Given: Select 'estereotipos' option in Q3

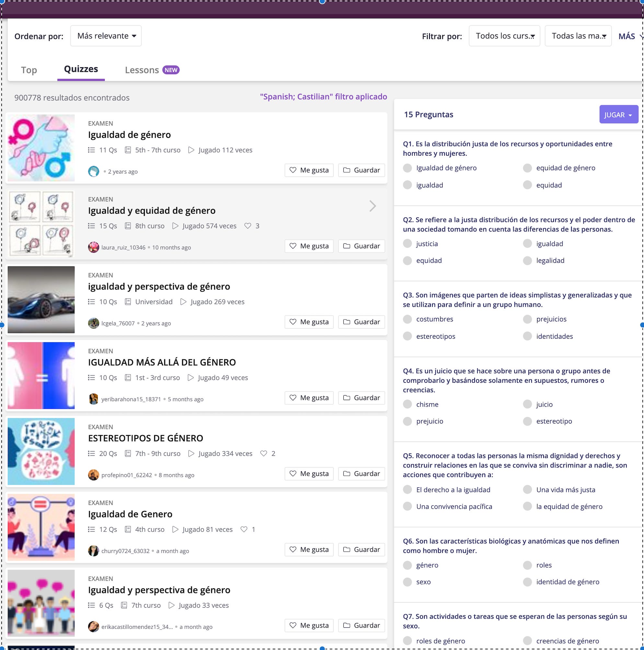Looking at the screenshot, I should pyautogui.click(x=407, y=336).
